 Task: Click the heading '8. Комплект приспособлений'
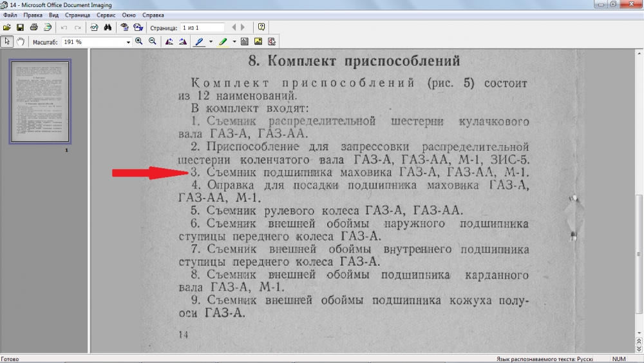tap(354, 61)
